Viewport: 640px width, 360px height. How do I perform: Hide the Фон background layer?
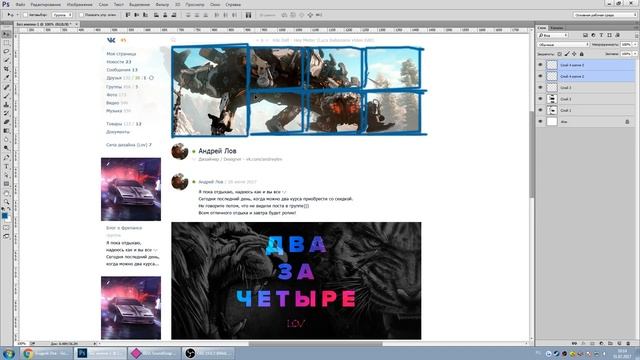[x=540, y=122]
